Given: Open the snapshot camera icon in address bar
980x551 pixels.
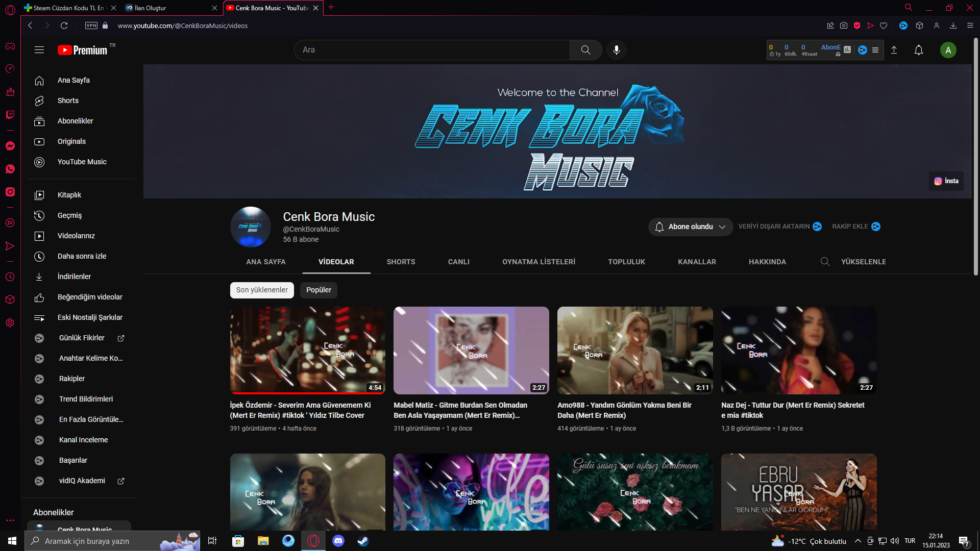Looking at the screenshot, I should (x=844, y=26).
